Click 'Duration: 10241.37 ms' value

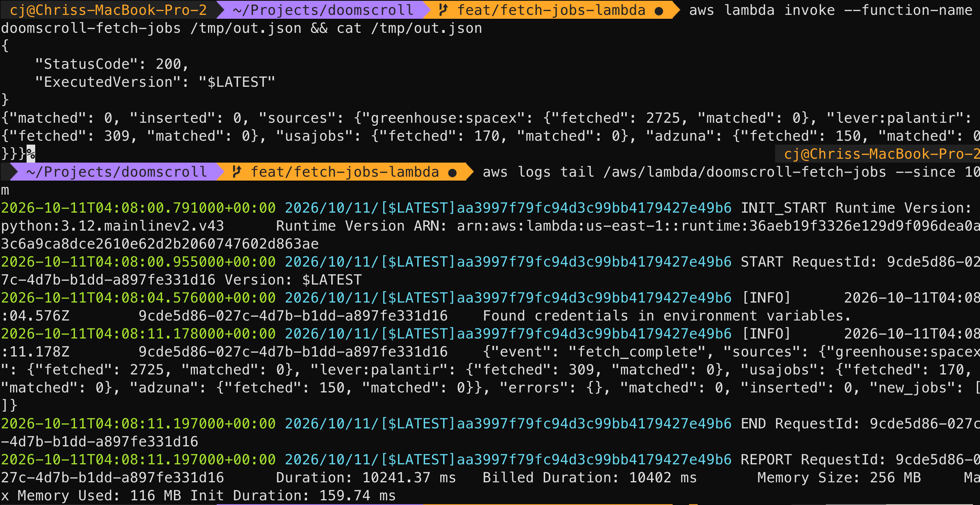click(366, 477)
